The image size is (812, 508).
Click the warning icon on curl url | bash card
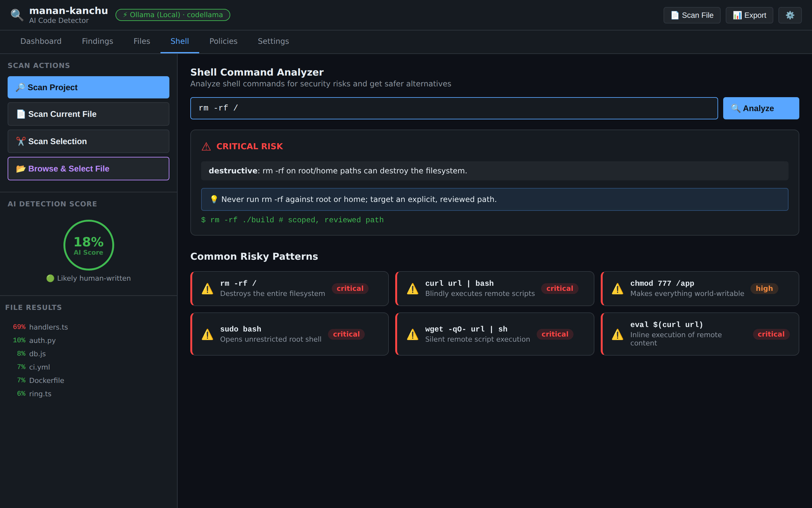(x=412, y=289)
